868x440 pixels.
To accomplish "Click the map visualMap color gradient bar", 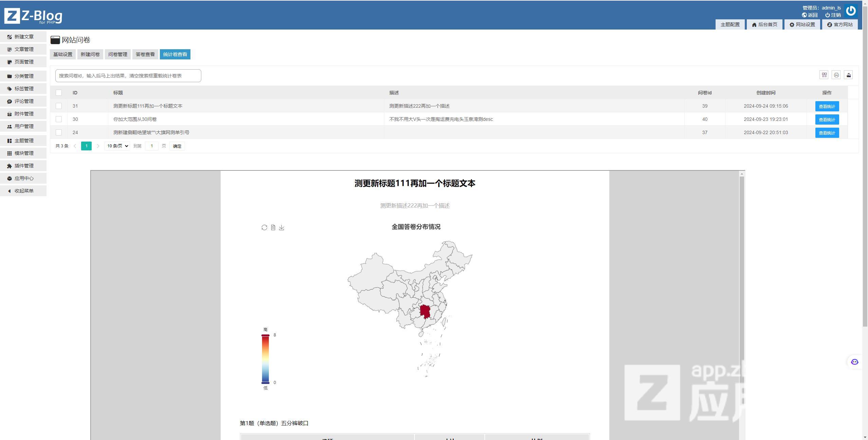I will click(x=265, y=359).
